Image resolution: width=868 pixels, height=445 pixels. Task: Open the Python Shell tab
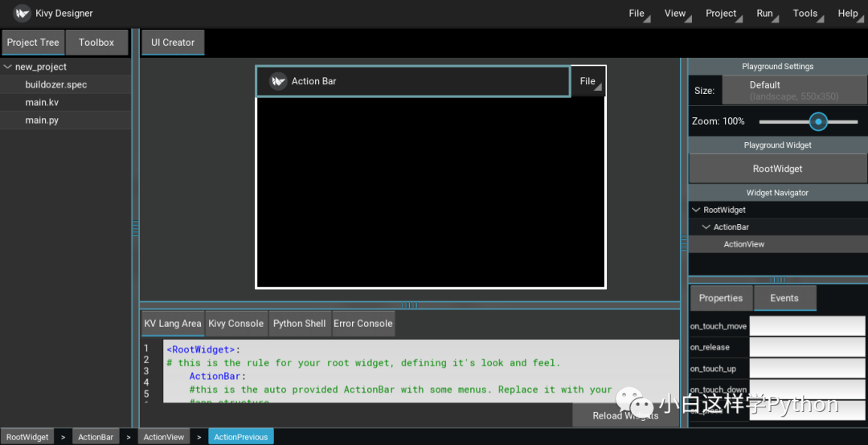300,324
